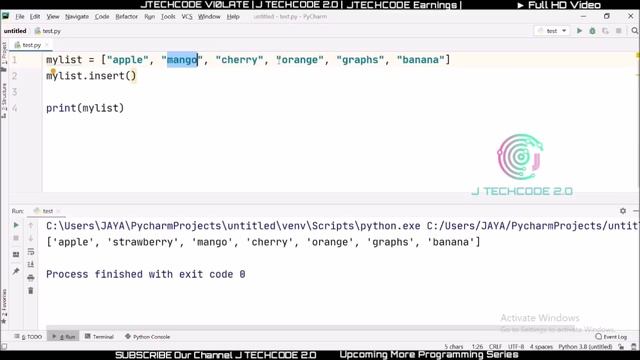
Task: Open the Tools menu
Action: (x=168, y=17)
